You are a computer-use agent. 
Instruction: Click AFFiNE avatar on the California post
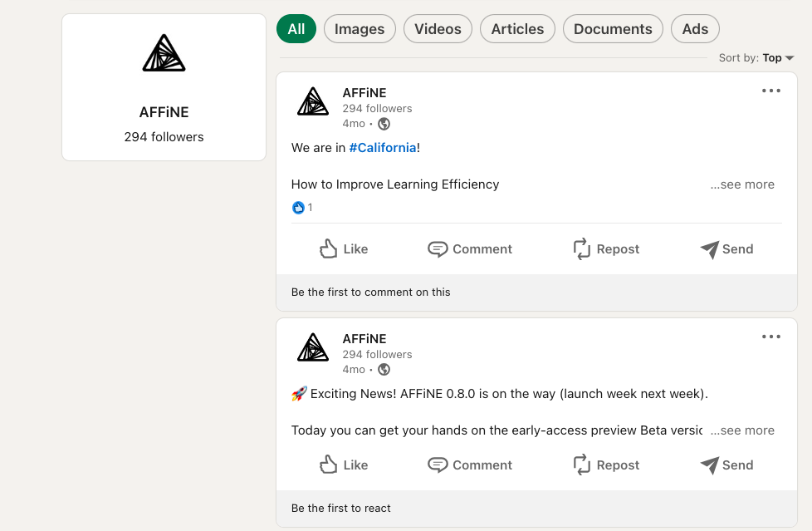tap(313, 101)
